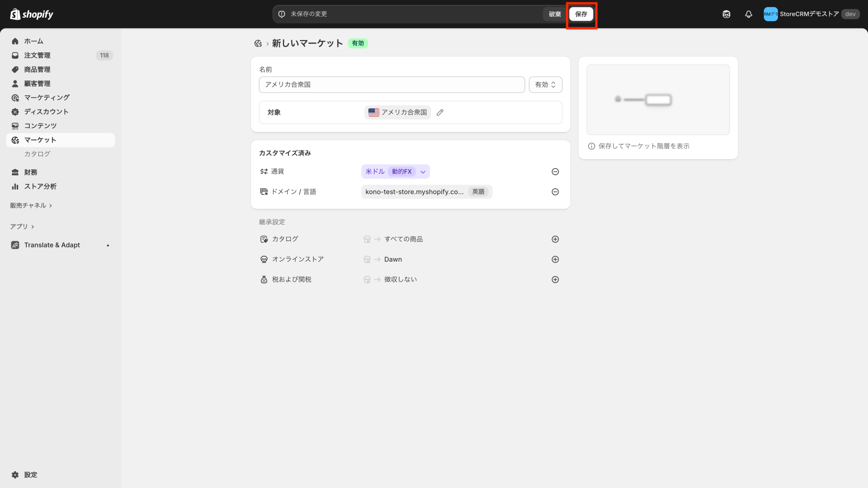Screen dimensions: 868x488
Task: Open カタログ under マーケット
Action: coord(37,154)
